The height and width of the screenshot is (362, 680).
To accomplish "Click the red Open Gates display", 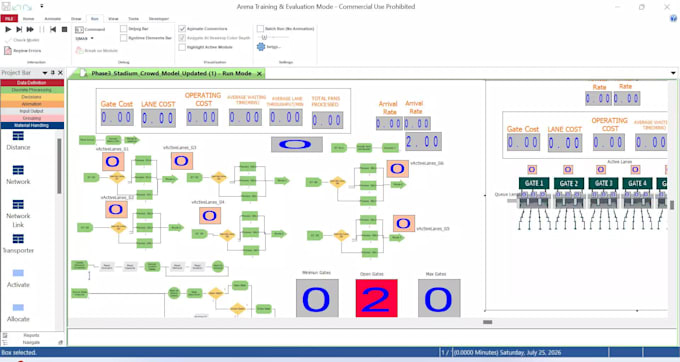I will [x=376, y=298].
